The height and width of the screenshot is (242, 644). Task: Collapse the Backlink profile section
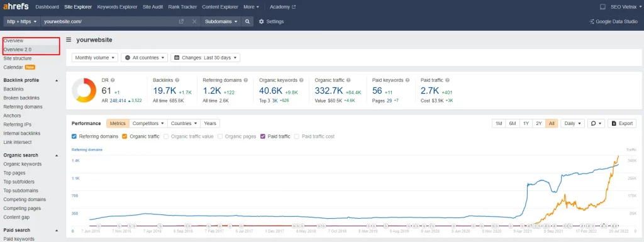(x=57, y=80)
